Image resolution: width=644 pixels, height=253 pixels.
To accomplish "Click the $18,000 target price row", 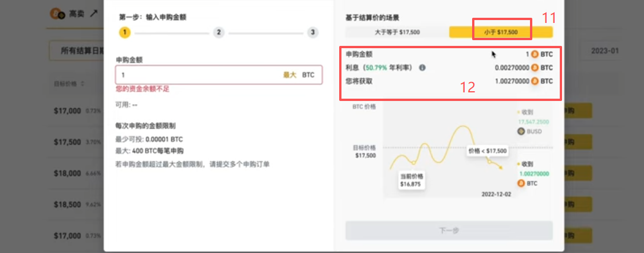I will [68, 173].
